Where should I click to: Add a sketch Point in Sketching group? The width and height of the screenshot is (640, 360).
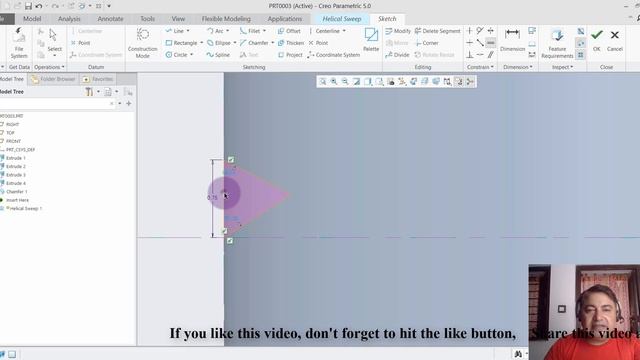(318, 43)
